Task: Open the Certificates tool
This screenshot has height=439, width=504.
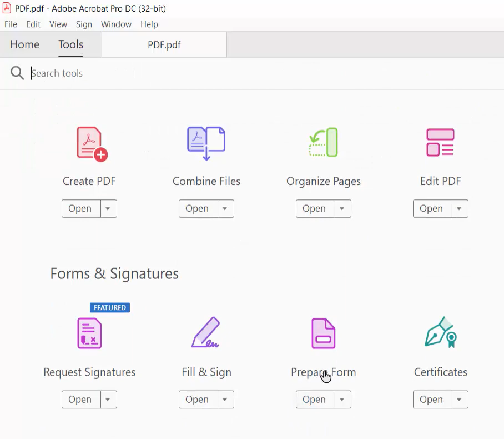Action: [432, 400]
